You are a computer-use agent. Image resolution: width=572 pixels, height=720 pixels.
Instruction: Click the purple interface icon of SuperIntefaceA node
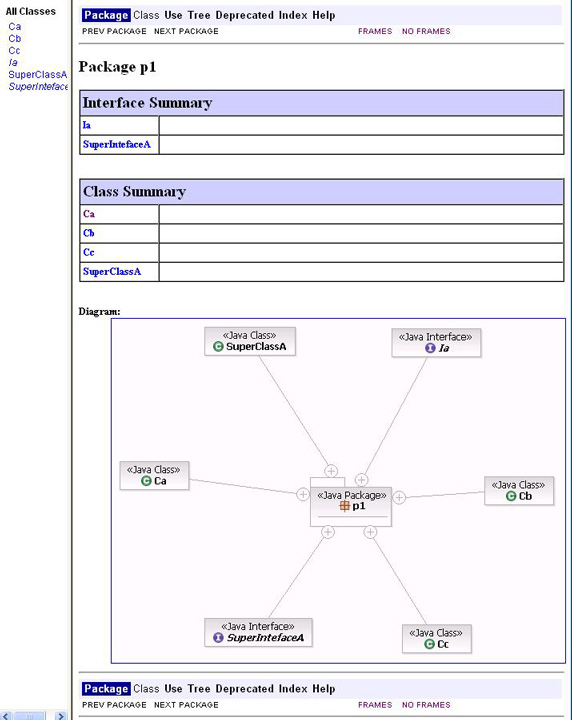coord(219,637)
